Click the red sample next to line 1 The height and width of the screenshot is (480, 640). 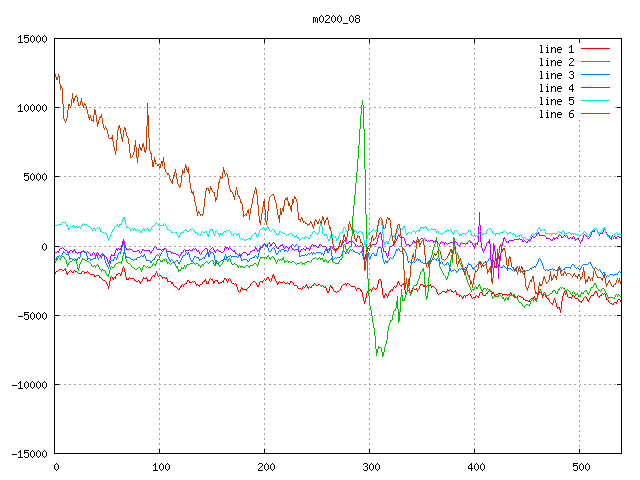pyautogui.click(x=595, y=49)
